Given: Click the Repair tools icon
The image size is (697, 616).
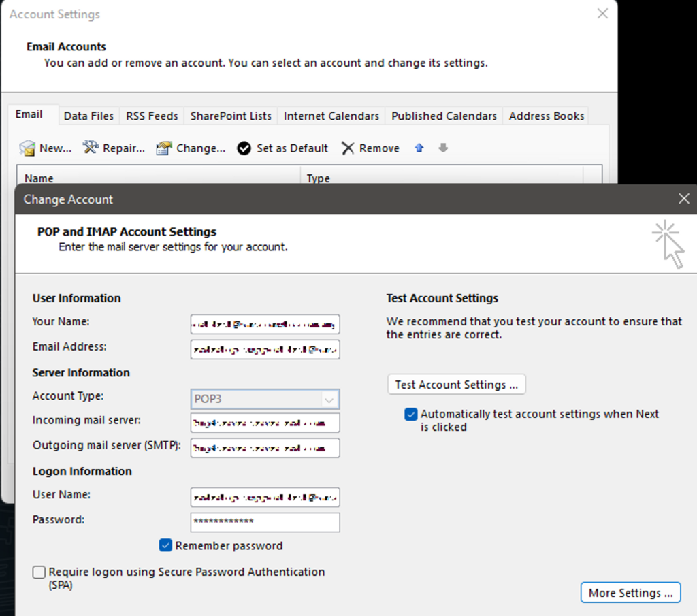Looking at the screenshot, I should coord(91,148).
